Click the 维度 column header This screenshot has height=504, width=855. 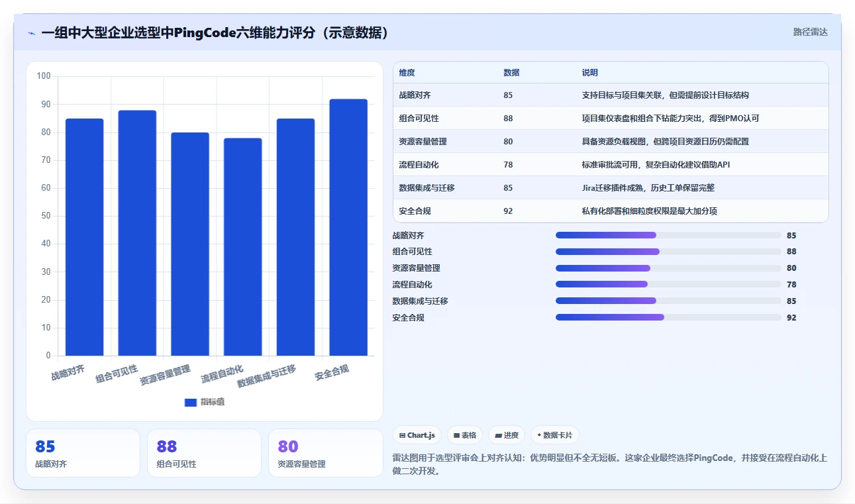pyautogui.click(x=407, y=73)
